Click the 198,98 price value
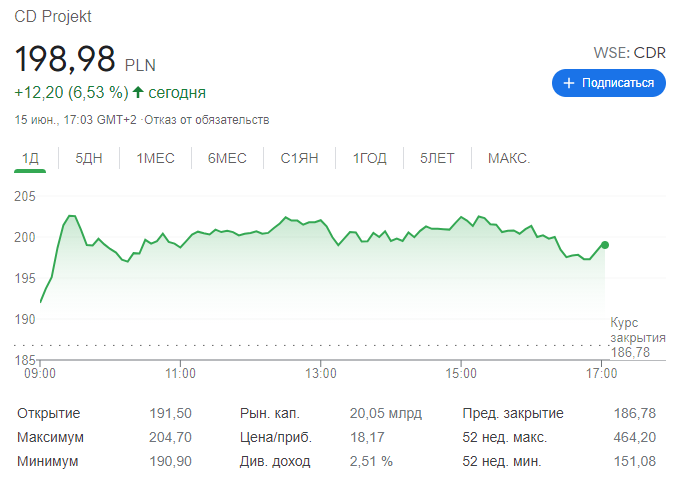 click(x=65, y=59)
